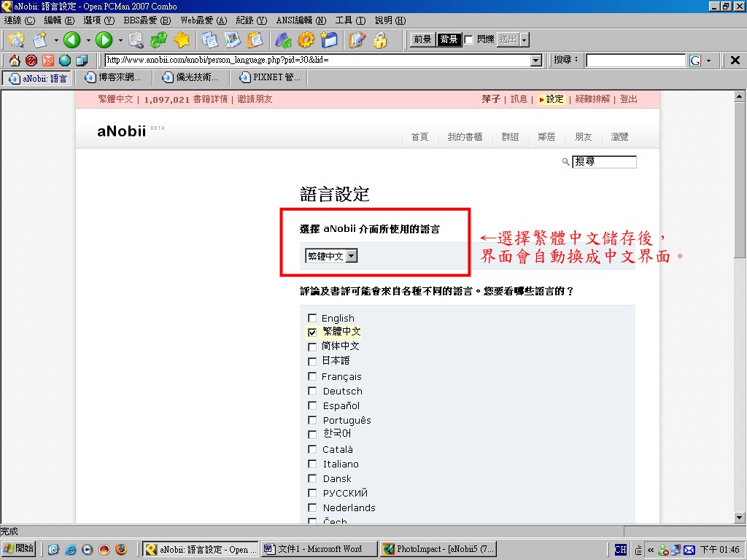Click the 設定 link in top bar

pos(554,99)
